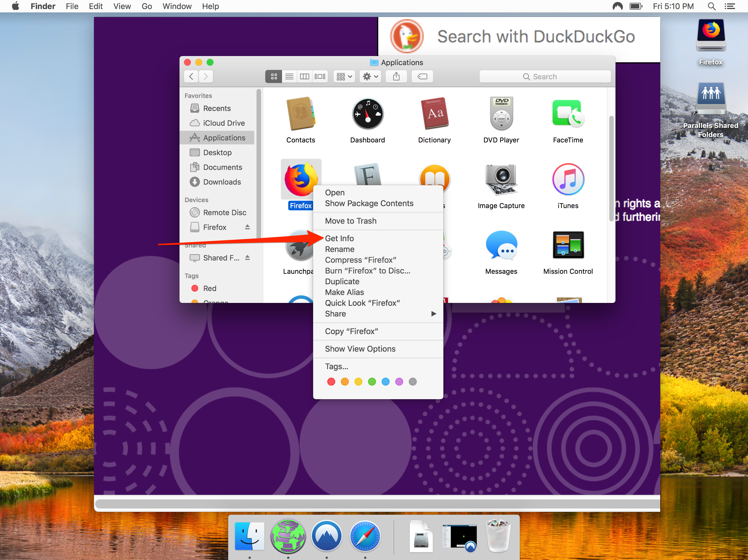Choose Get Info from context menu

(378, 238)
